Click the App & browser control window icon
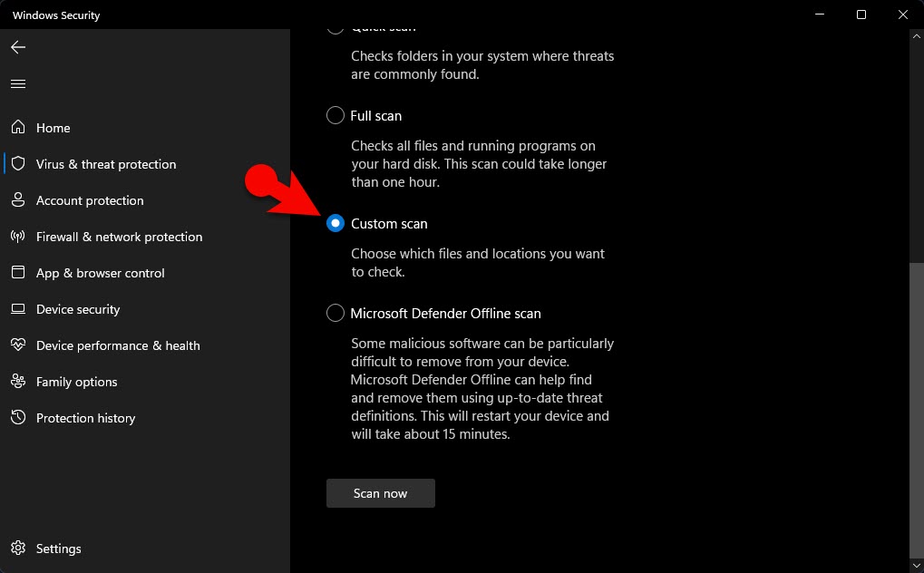924x573 pixels. pos(18,273)
